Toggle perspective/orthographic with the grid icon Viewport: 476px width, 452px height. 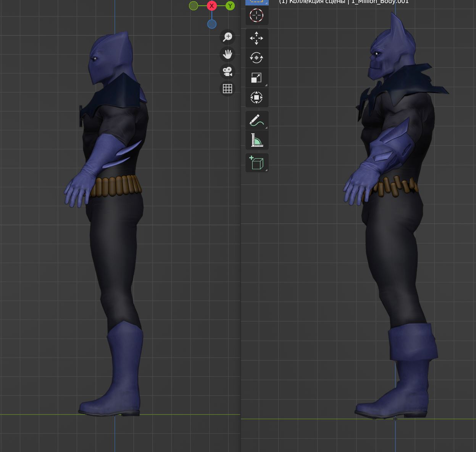228,89
